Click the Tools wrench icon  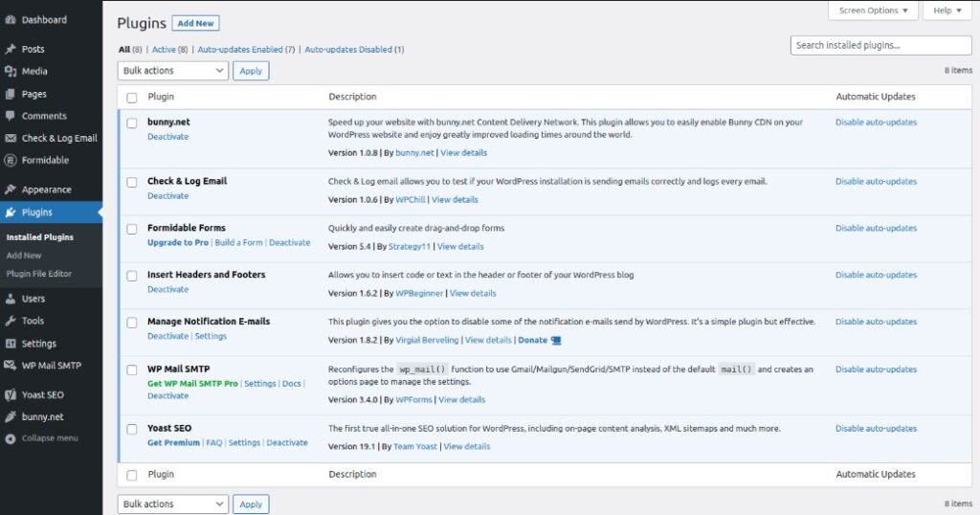click(x=10, y=321)
